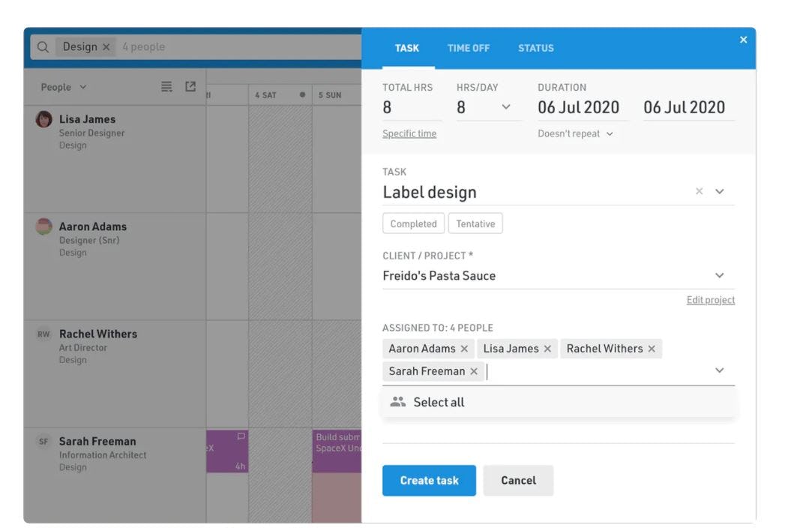Click the export share icon

tap(190, 87)
